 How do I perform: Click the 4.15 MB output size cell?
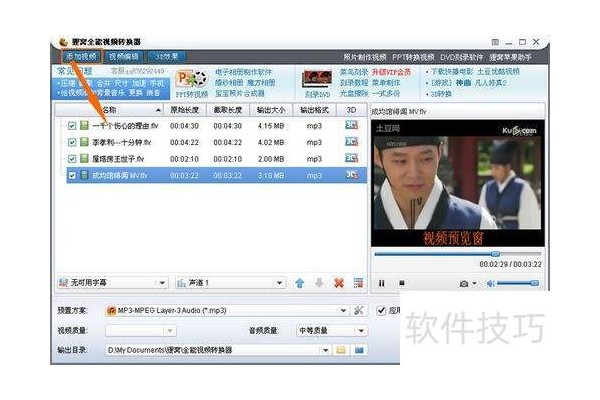(x=271, y=126)
